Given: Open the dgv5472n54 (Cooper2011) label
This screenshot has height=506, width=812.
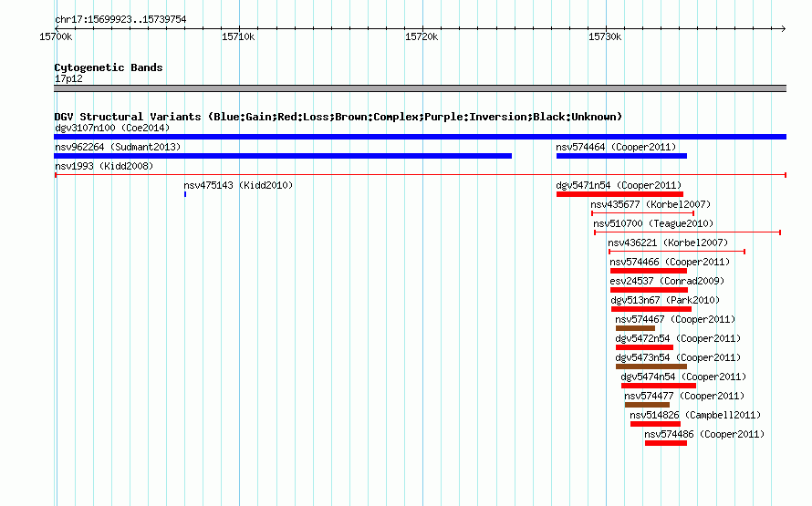Looking at the screenshot, I should pos(679,338).
